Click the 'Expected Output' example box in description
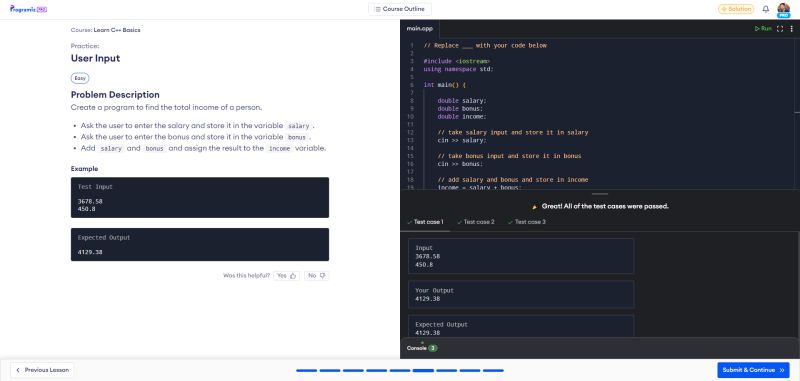This screenshot has width=800, height=381. click(x=200, y=244)
